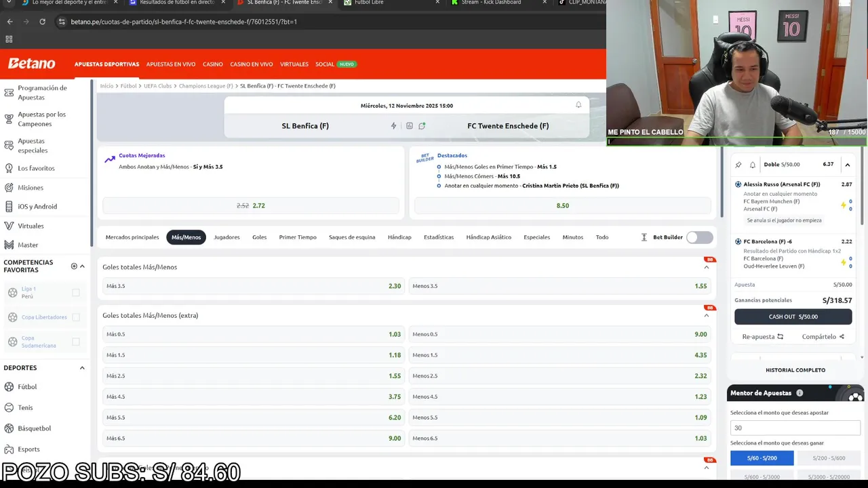This screenshot has height=488, width=868.
Task: Switch to Mercados principales tab
Action: [132, 237]
